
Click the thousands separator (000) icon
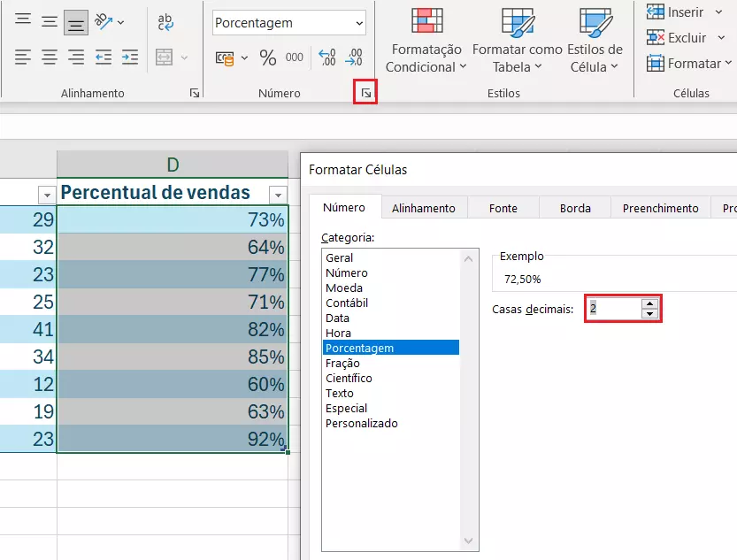click(x=295, y=58)
